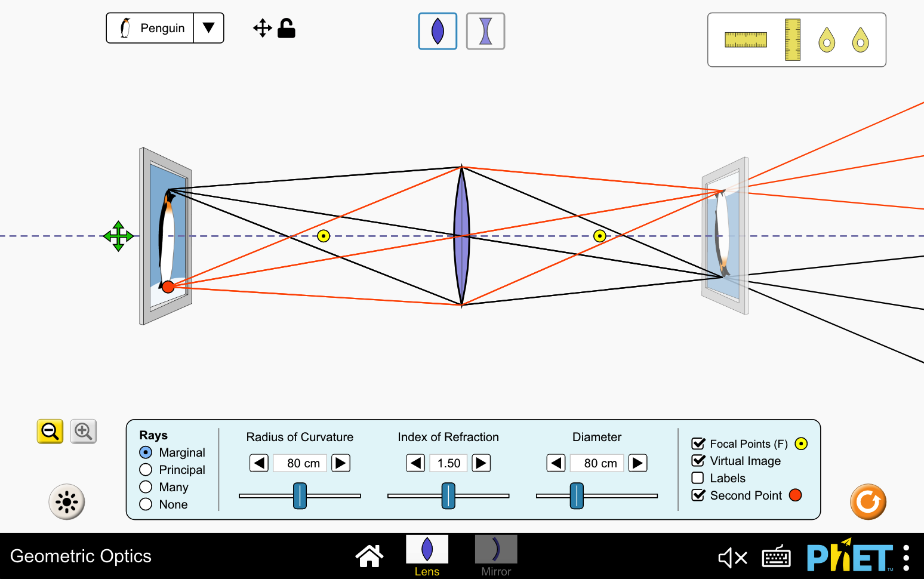Select the Principal rays mode
This screenshot has width=924, height=579.
[146, 469]
